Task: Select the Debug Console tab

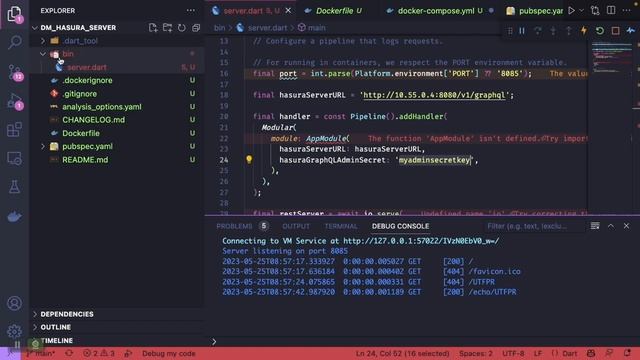Action: tap(400, 226)
